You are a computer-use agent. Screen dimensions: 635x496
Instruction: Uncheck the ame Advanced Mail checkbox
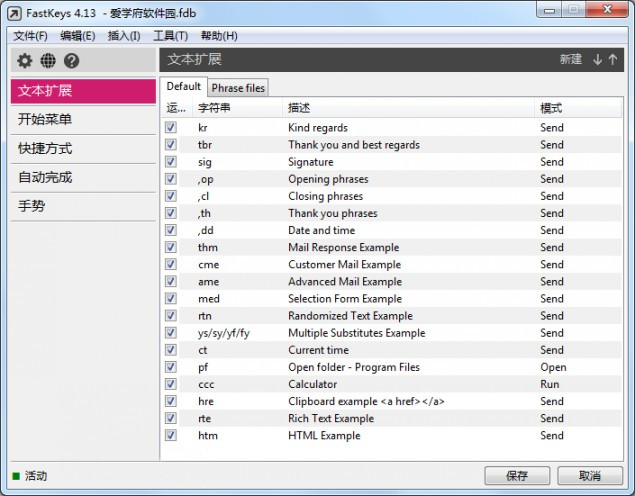tap(170, 281)
